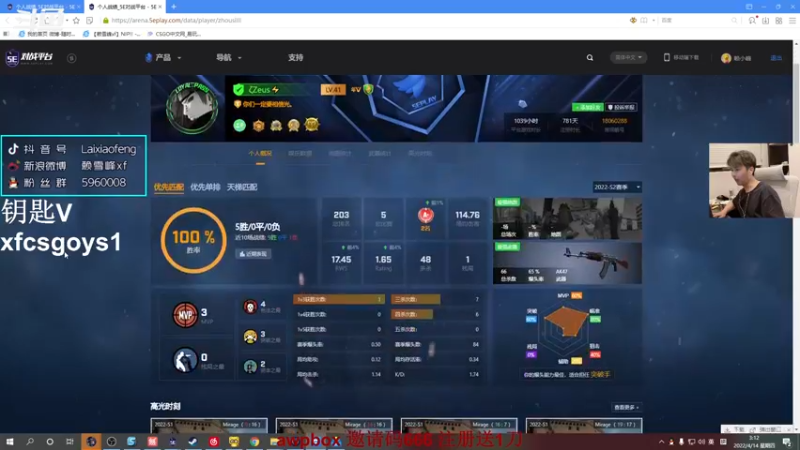
Task: Click the 203 stat cell
Action: click(341, 219)
